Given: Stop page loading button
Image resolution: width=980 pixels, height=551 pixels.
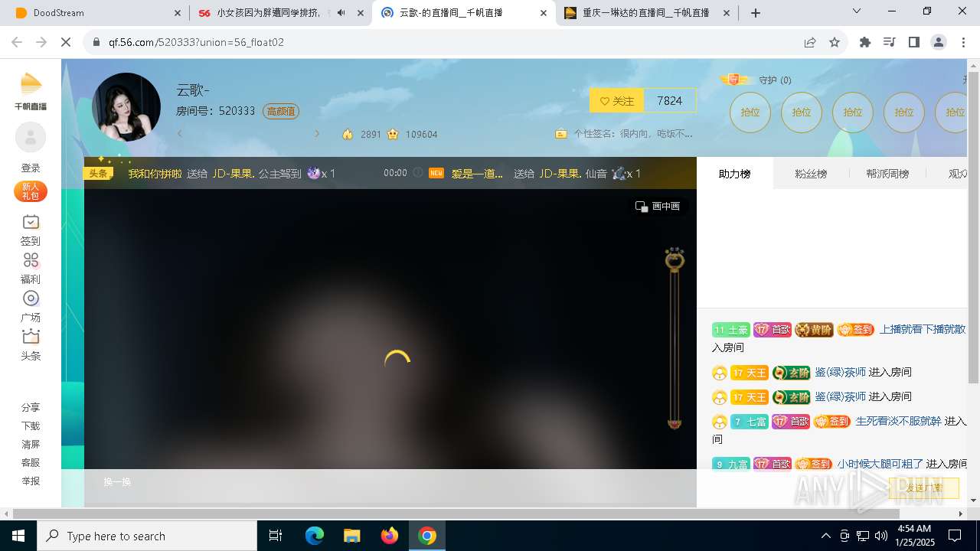Looking at the screenshot, I should [x=66, y=42].
